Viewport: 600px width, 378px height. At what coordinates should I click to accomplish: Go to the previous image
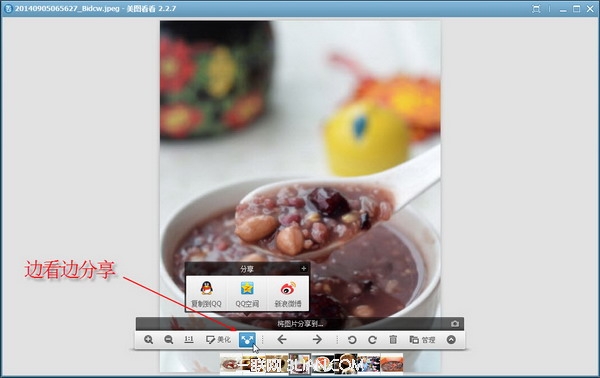pos(282,339)
